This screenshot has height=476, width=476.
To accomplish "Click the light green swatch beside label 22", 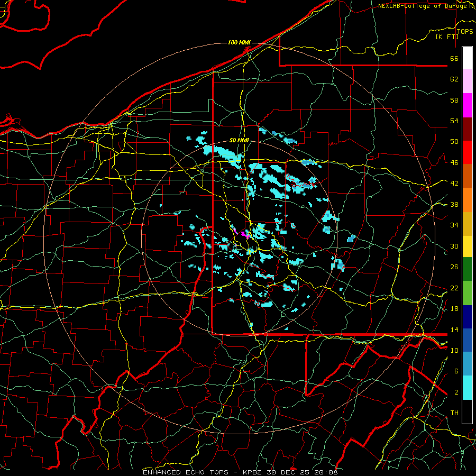I will pyautogui.click(x=467, y=293).
